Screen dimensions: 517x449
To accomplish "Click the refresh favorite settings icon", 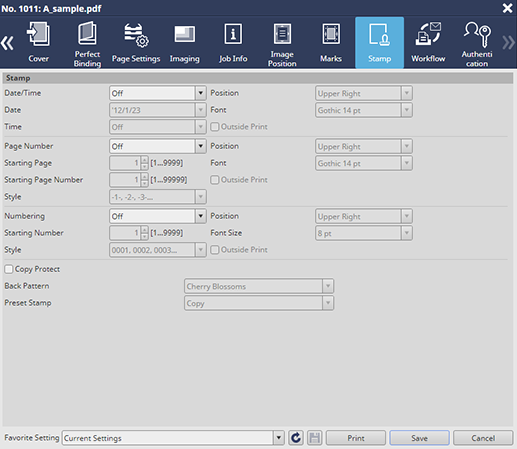I will (x=296, y=438).
